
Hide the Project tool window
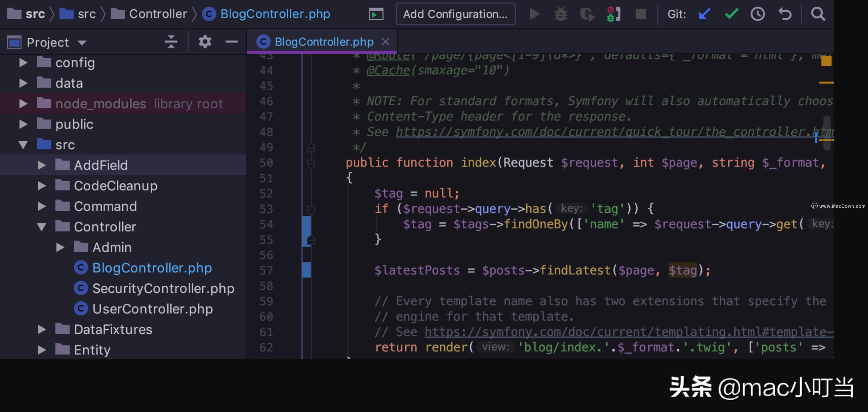tap(231, 42)
